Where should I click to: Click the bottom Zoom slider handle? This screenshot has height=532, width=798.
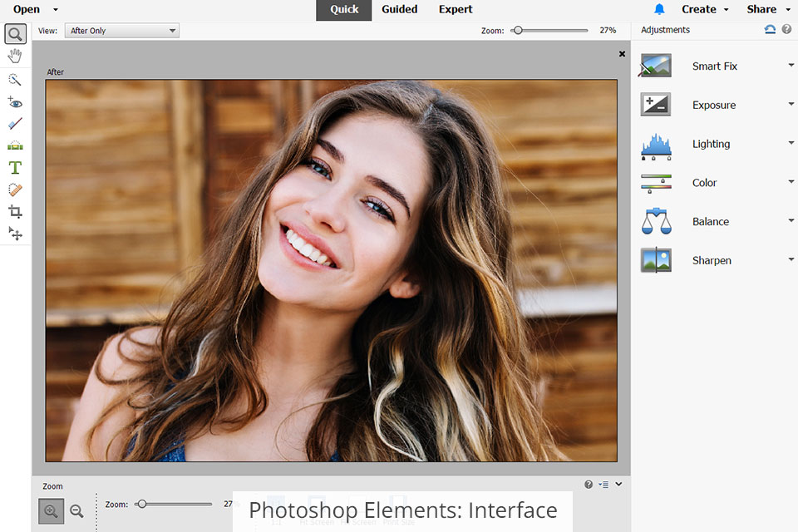point(142,504)
